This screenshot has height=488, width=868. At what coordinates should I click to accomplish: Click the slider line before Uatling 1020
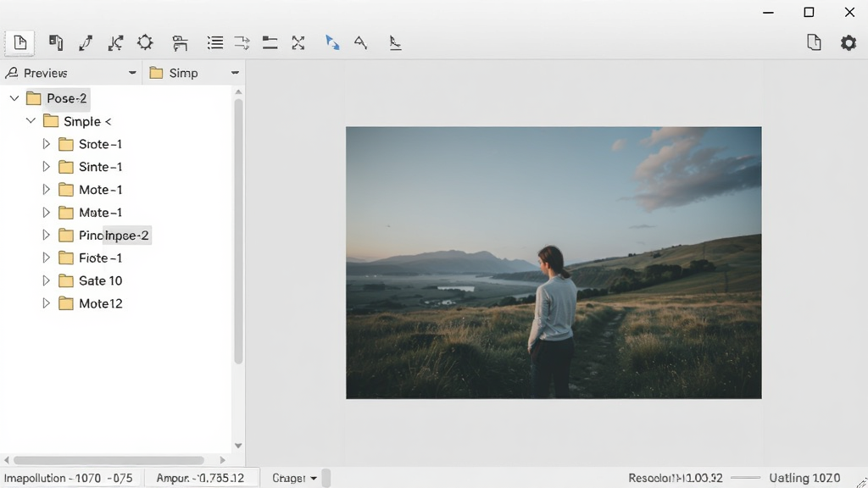tap(746, 478)
